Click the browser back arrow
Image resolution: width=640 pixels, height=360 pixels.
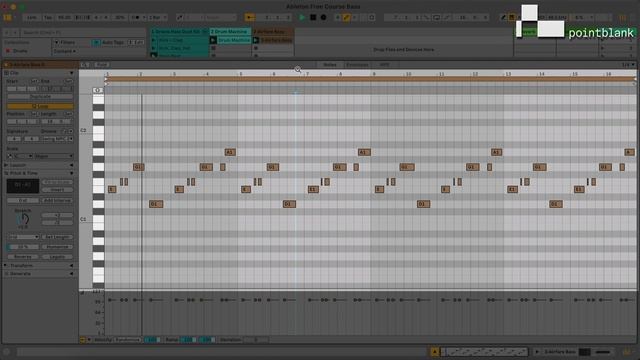pyautogui.click(x=7, y=32)
